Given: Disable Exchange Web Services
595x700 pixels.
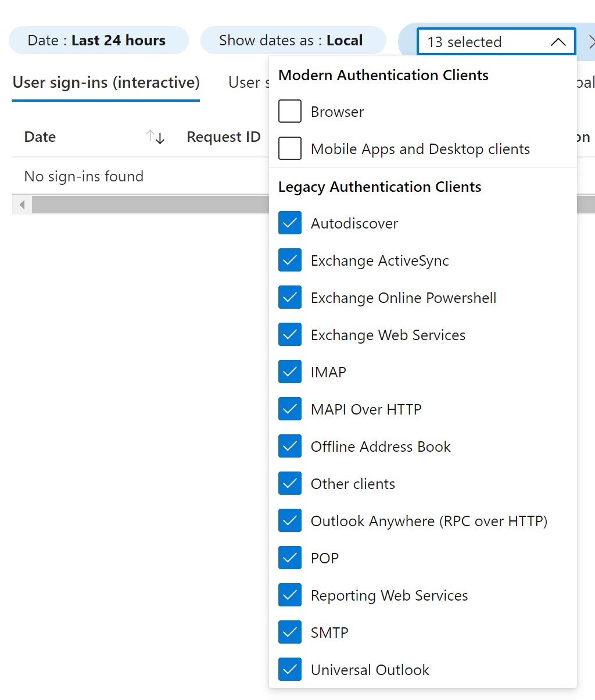Looking at the screenshot, I should 289,334.
